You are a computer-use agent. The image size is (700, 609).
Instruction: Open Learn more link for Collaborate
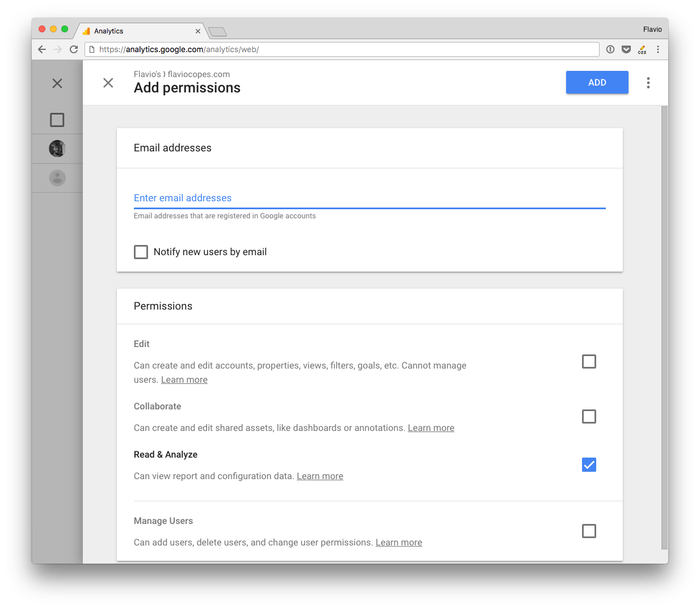tap(431, 428)
